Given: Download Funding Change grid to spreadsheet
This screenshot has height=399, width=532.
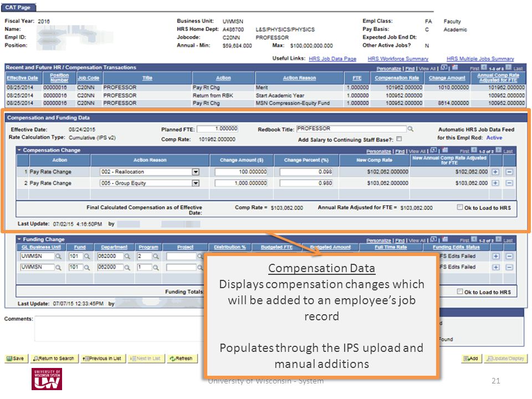Looking at the screenshot, I should pos(445,239).
